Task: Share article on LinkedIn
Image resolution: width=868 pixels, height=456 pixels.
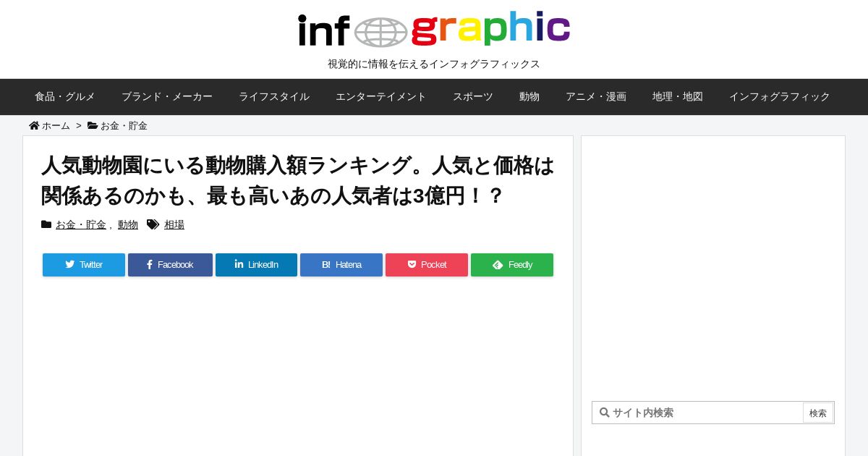Action: coord(256,265)
